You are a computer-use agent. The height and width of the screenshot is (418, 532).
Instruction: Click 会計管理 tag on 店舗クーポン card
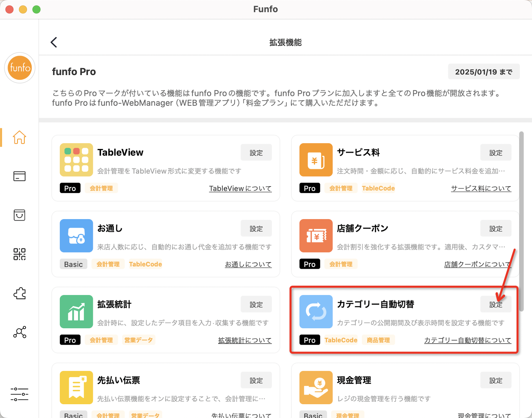(x=341, y=264)
